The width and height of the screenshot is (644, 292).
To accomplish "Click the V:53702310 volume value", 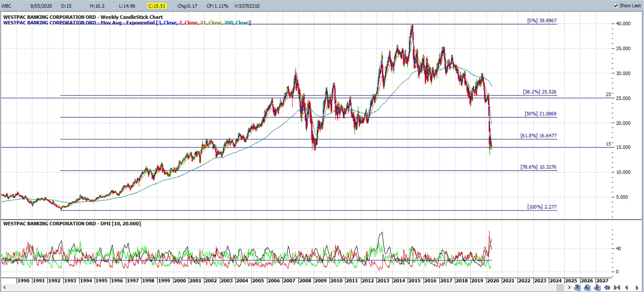I will [x=247, y=6].
